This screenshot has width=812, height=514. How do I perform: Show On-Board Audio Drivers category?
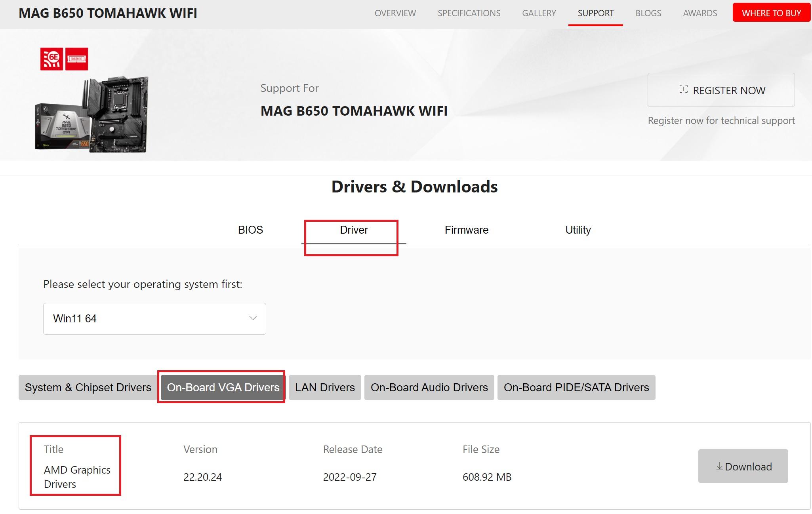point(429,387)
